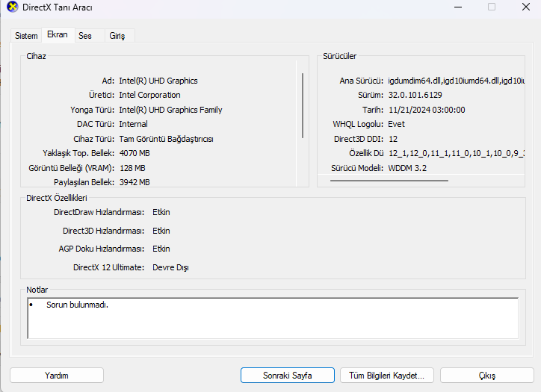Click the Sorun bulunmadı note text
This screenshot has width=541, height=392.
(77, 305)
